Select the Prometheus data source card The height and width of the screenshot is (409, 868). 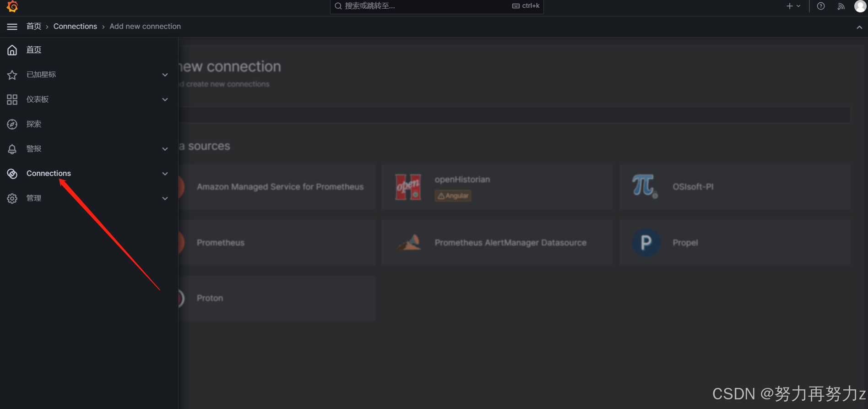point(277,242)
